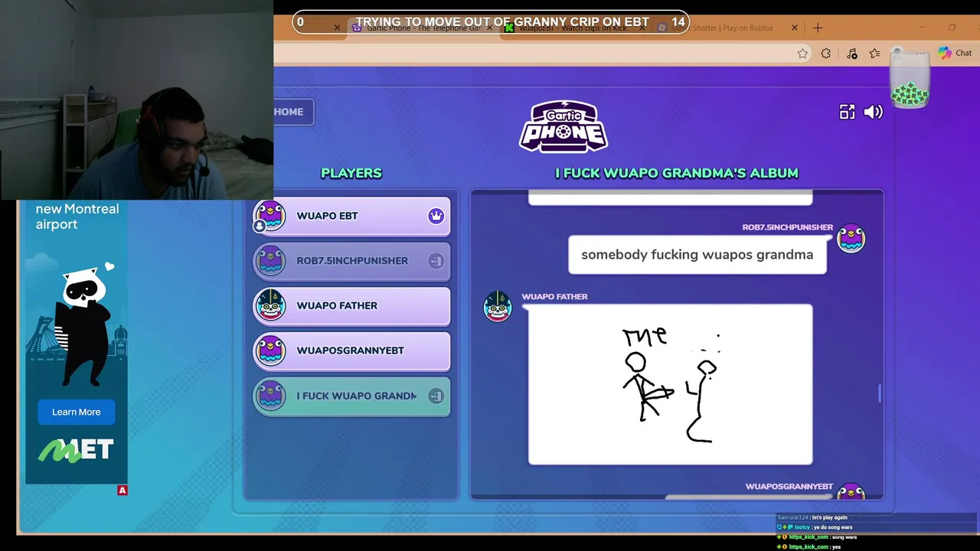Image resolution: width=980 pixels, height=551 pixels.
Task: Click the WUAPOSGRANNYEBT name in the album
Action: pos(789,487)
